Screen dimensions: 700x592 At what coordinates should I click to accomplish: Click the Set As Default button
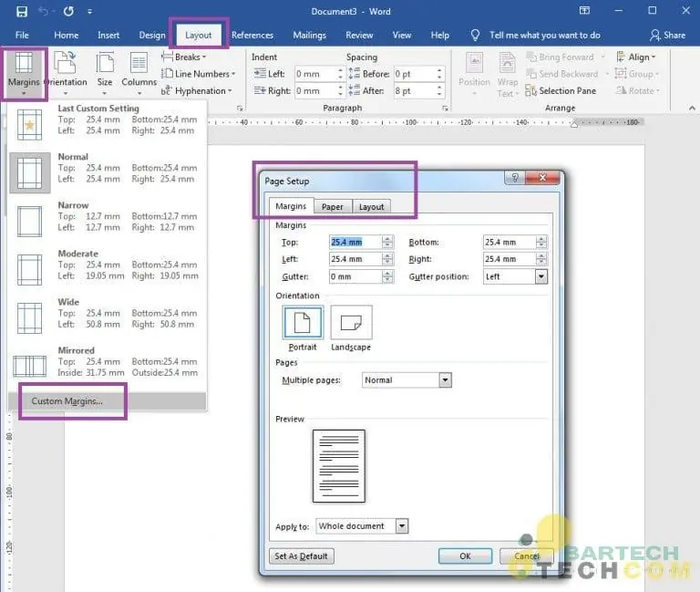[x=302, y=556]
